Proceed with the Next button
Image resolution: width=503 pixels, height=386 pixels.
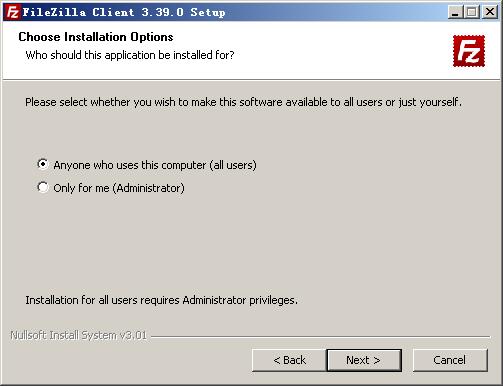pyautogui.click(x=364, y=360)
